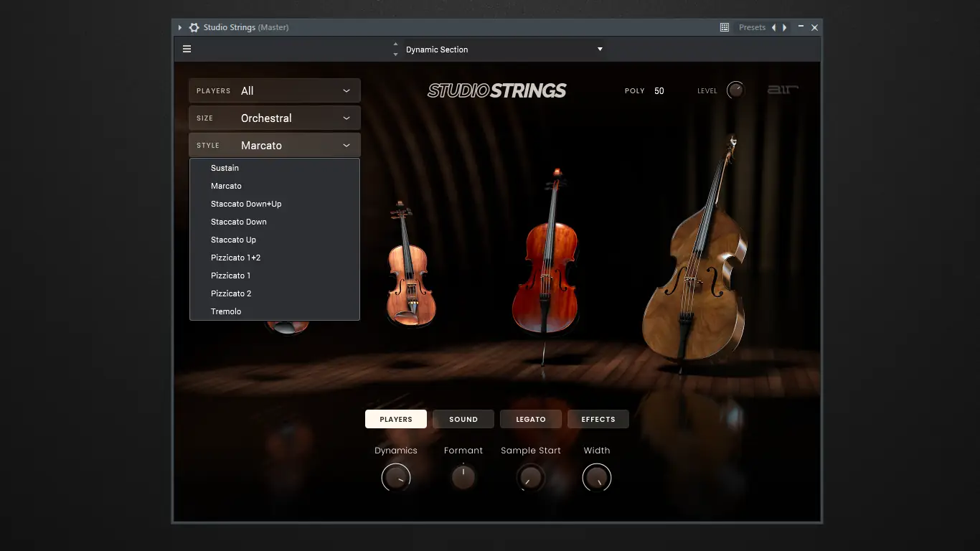Switch to the Players tab
Image resolution: width=980 pixels, height=551 pixels.
point(396,419)
